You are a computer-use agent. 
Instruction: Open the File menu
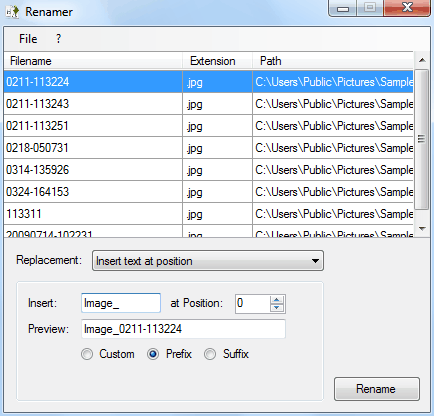[x=28, y=39]
